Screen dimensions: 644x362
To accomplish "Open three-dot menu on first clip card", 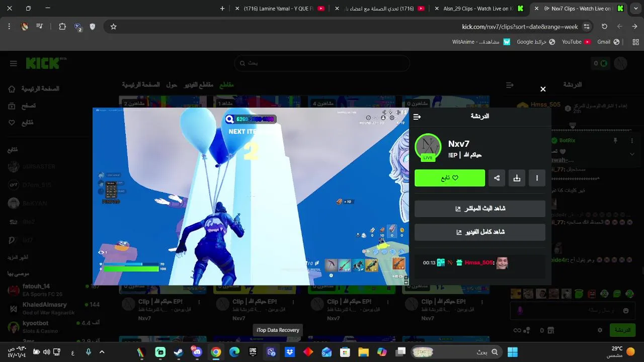I will [x=199, y=302].
